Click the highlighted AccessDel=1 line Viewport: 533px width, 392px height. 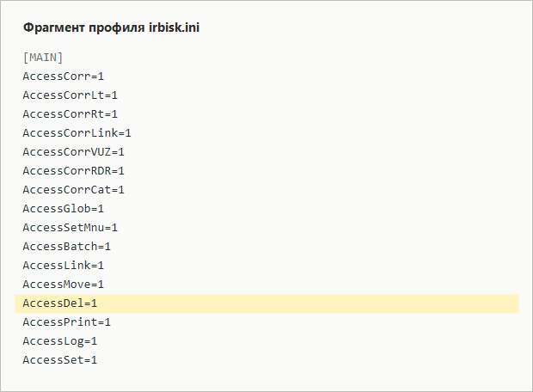point(266,303)
